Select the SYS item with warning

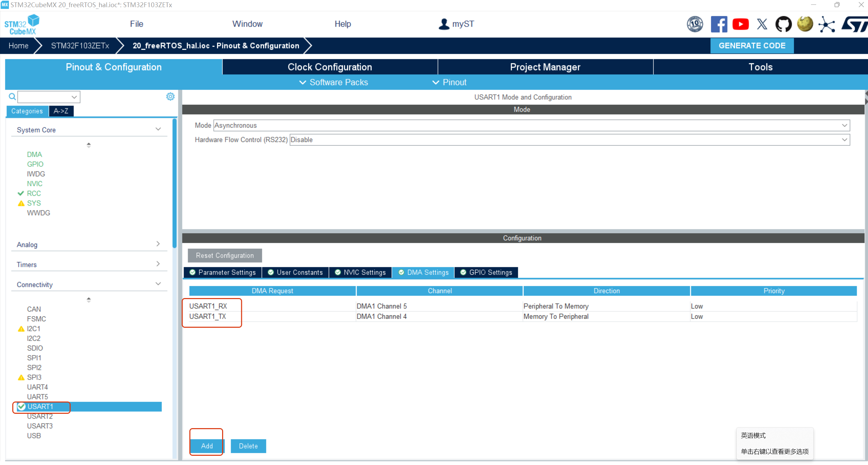point(34,203)
